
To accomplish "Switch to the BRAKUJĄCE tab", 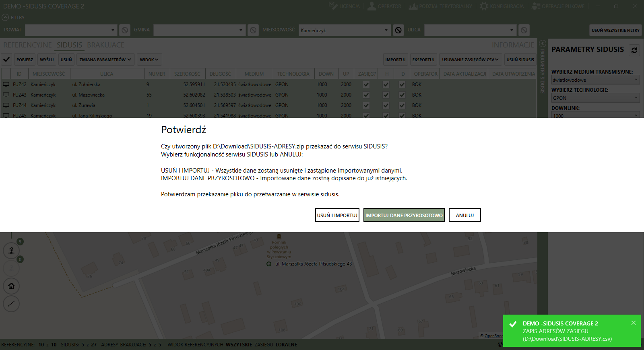I will [x=105, y=45].
